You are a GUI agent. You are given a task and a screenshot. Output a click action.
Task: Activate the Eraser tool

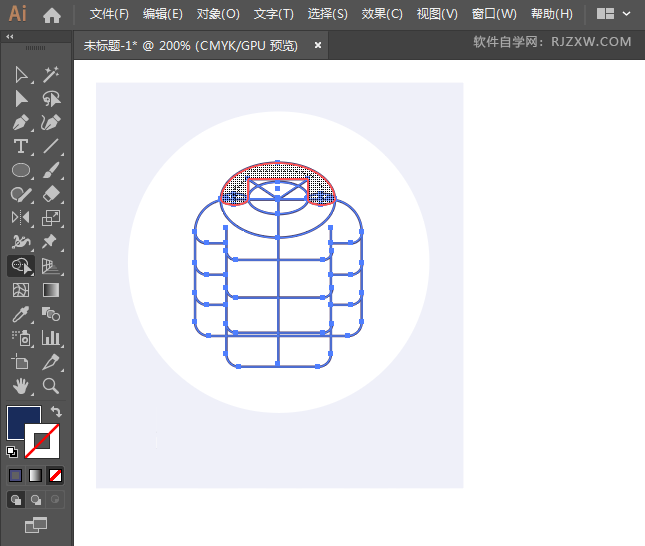coord(51,194)
